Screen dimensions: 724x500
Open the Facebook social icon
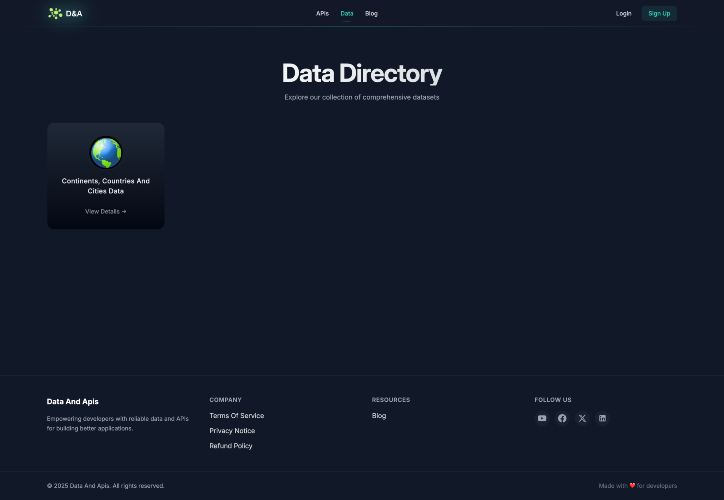coord(562,418)
